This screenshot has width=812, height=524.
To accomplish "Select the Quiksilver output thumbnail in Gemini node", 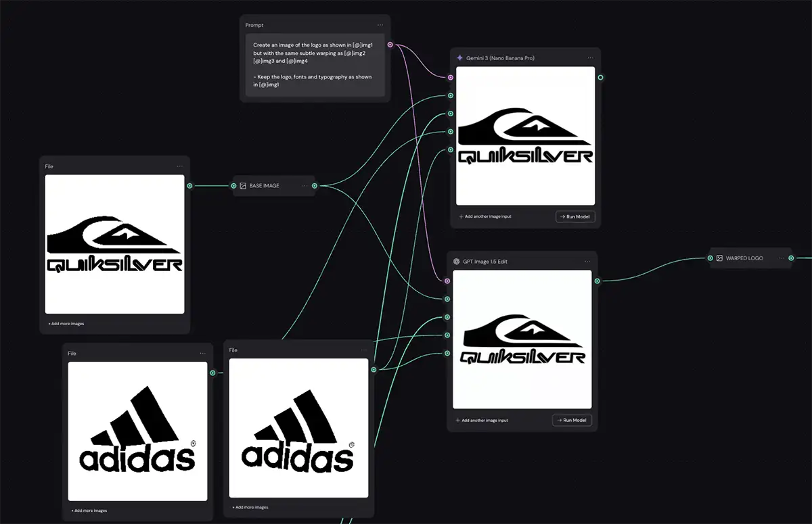I will (x=525, y=136).
